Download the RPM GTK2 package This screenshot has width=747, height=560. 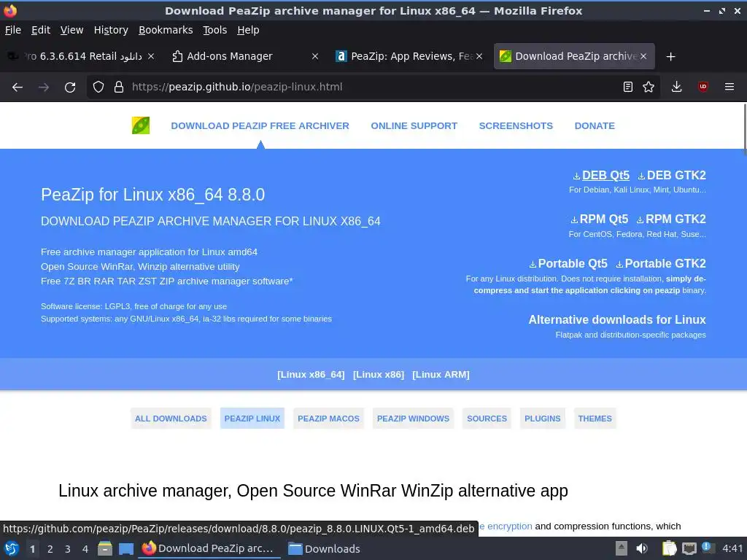(671, 219)
